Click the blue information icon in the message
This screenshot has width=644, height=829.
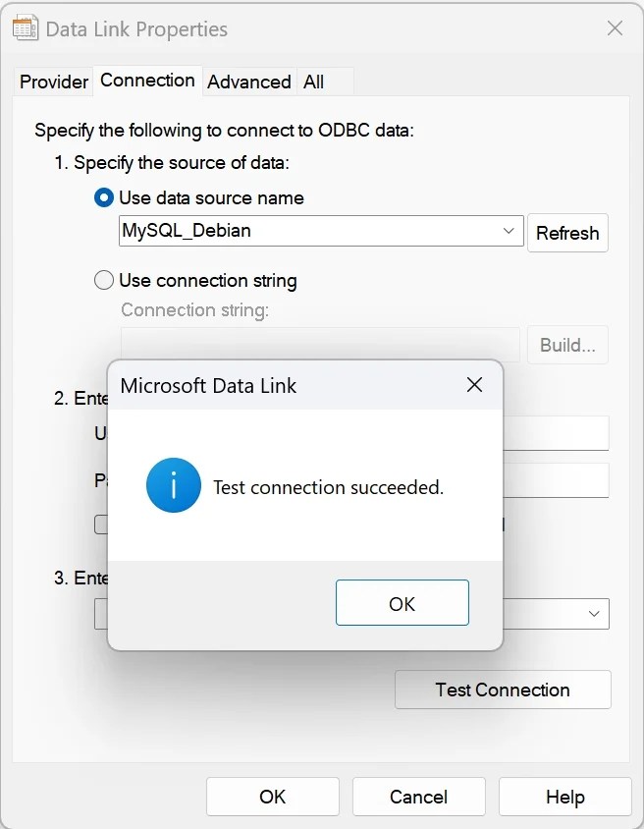point(173,487)
